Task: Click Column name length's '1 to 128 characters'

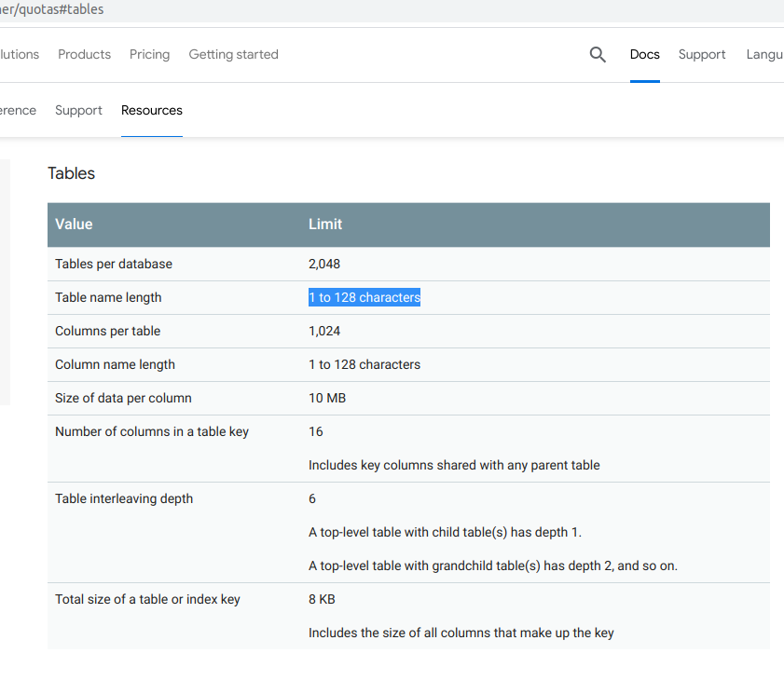Action: (x=364, y=365)
